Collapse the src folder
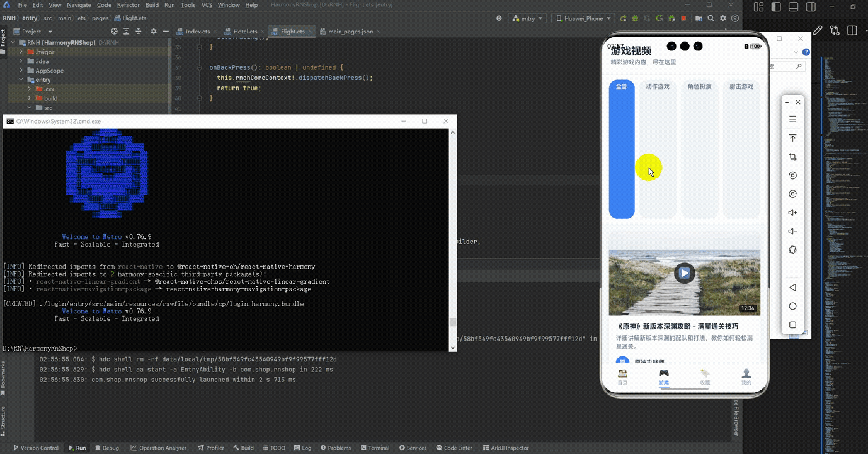 (x=30, y=108)
